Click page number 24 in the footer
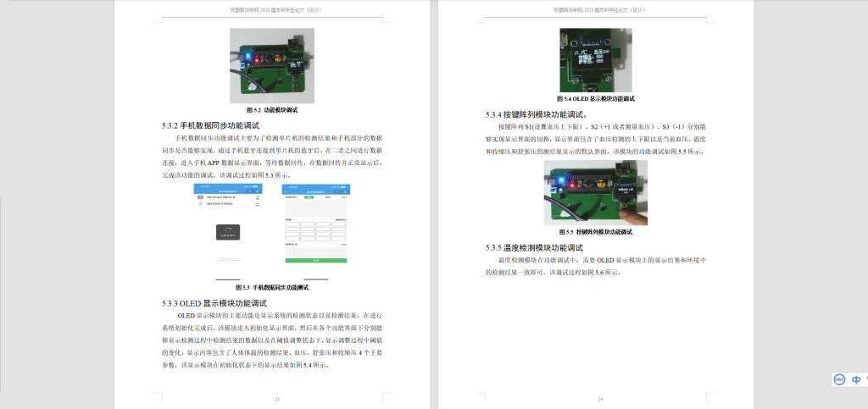 pyautogui.click(x=600, y=399)
